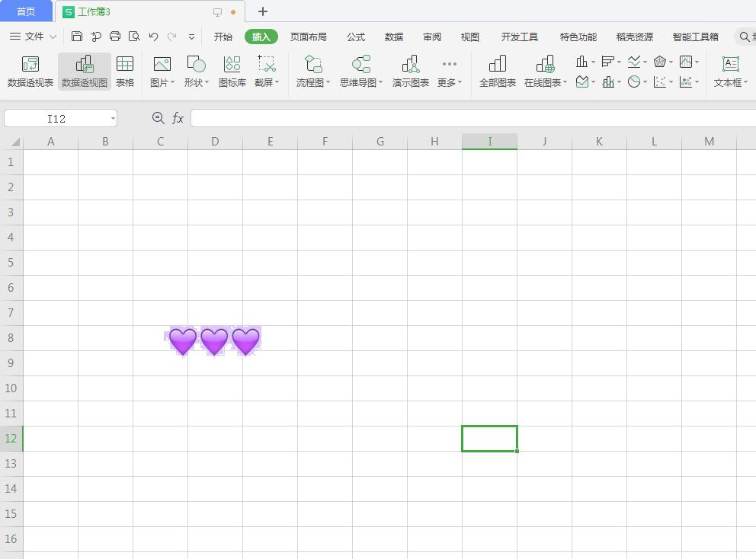Insert a combo chart

click(608, 82)
